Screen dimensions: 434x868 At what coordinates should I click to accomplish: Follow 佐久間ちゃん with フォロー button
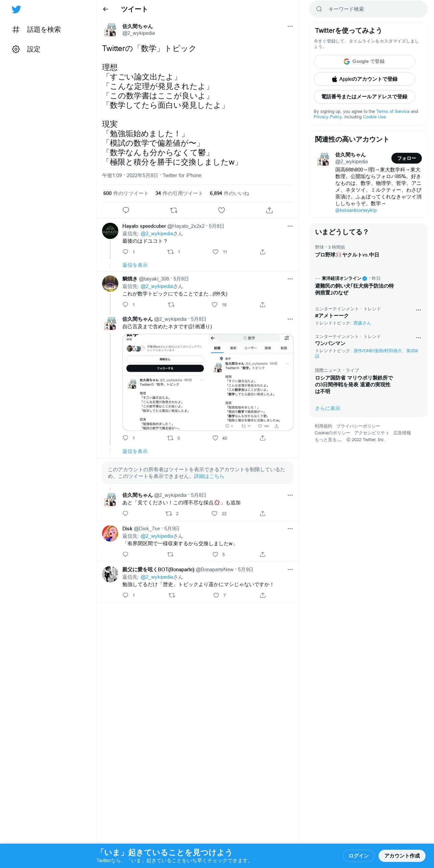coord(406,158)
